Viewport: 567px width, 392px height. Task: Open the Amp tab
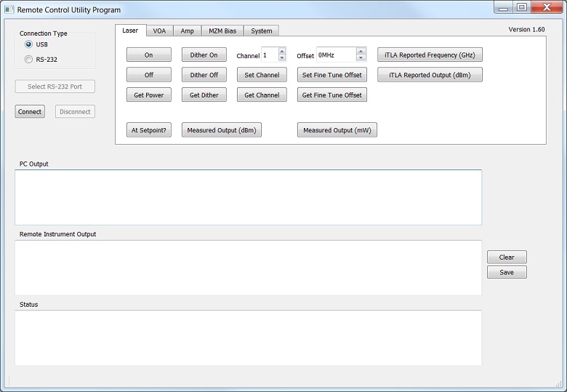tap(187, 31)
